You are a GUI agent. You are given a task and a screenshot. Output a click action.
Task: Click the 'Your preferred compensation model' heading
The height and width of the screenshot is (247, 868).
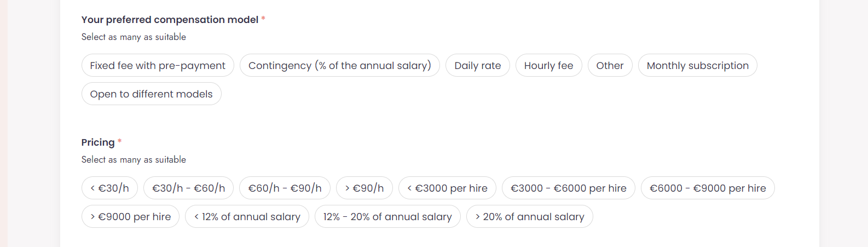tap(170, 20)
